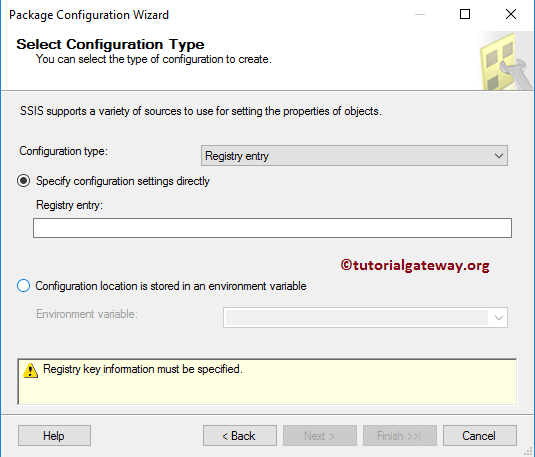Screen dimensions: 535x457
Task: Click the disabled Finish button
Action: [400, 435]
